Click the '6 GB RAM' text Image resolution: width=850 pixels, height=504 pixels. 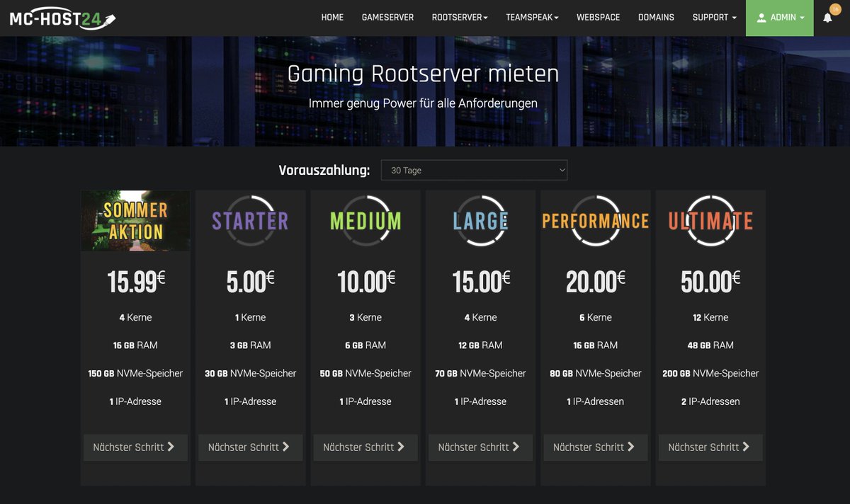(x=365, y=345)
